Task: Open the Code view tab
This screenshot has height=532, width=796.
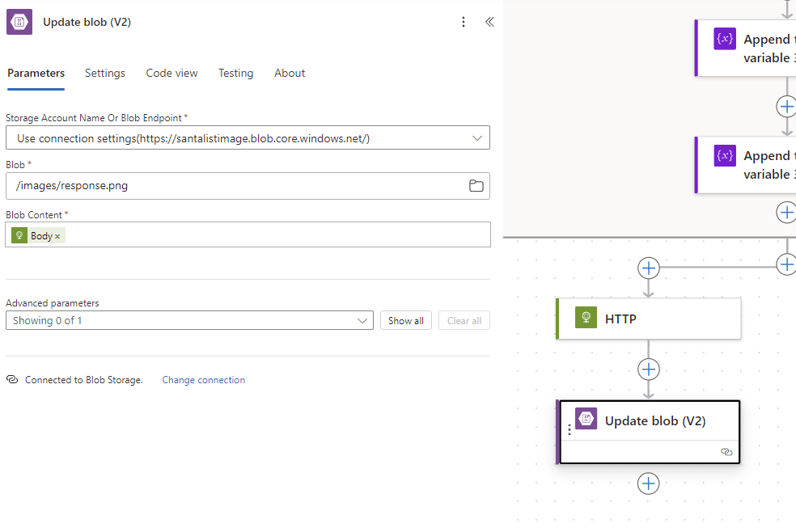Action: 171,73
